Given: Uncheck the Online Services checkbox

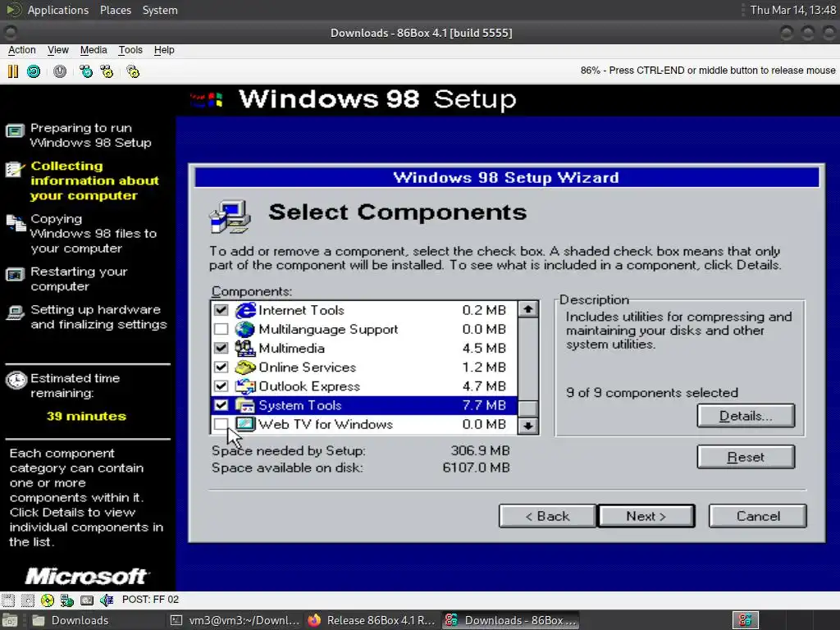Looking at the screenshot, I should click(x=221, y=367).
